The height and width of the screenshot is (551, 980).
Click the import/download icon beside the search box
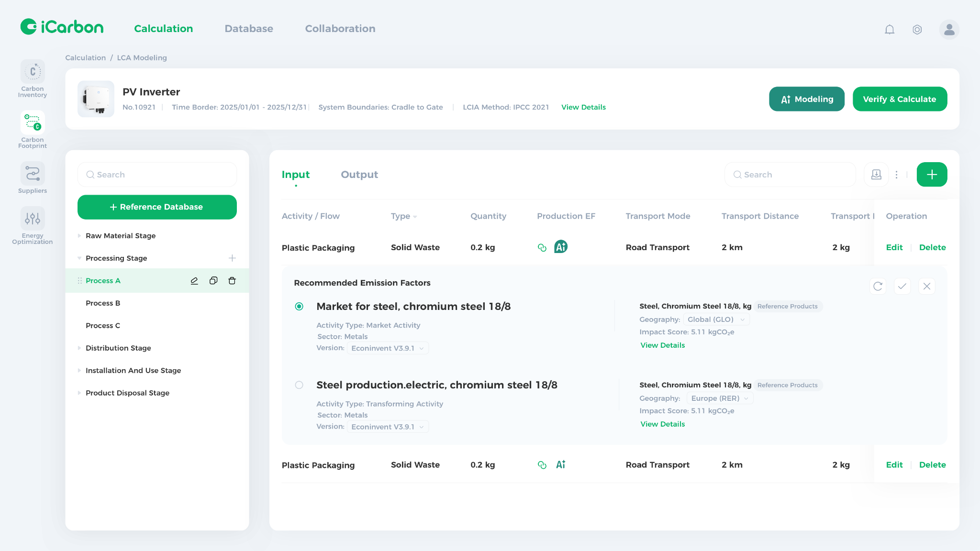pos(876,175)
